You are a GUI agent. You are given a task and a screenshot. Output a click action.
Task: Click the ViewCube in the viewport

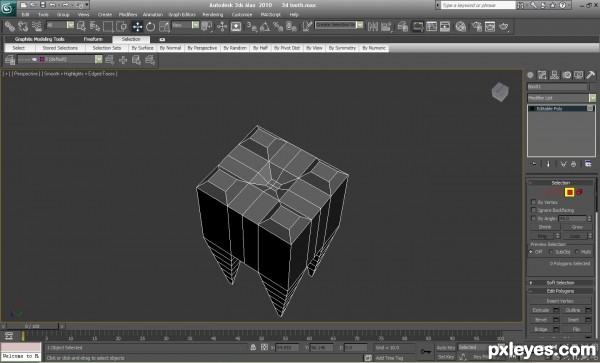click(x=500, y=92)
